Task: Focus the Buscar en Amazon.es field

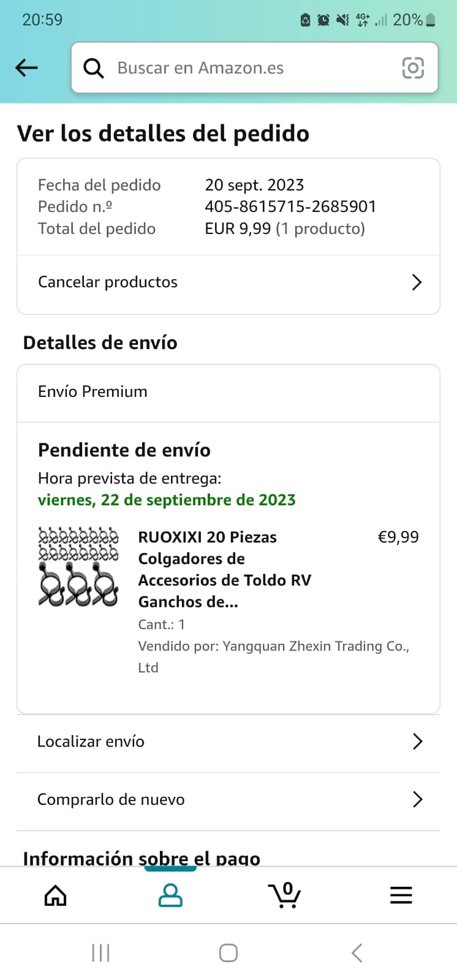Action: (x=255, y=67)
